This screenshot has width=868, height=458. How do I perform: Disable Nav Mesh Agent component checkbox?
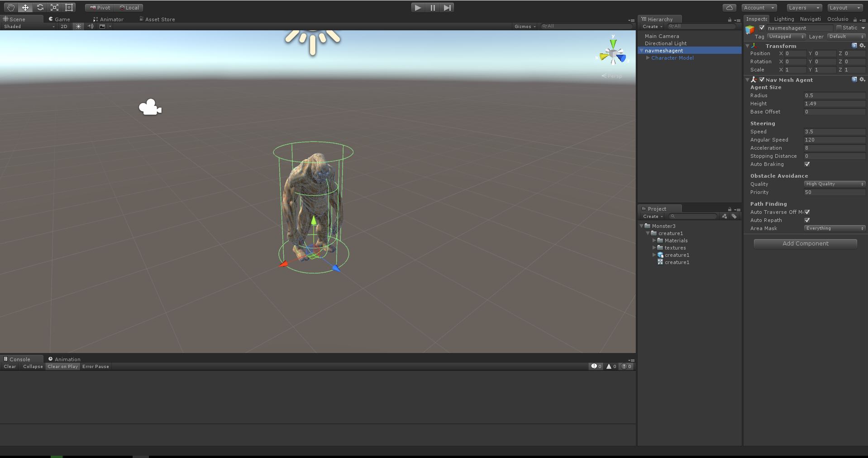point(762,80)
